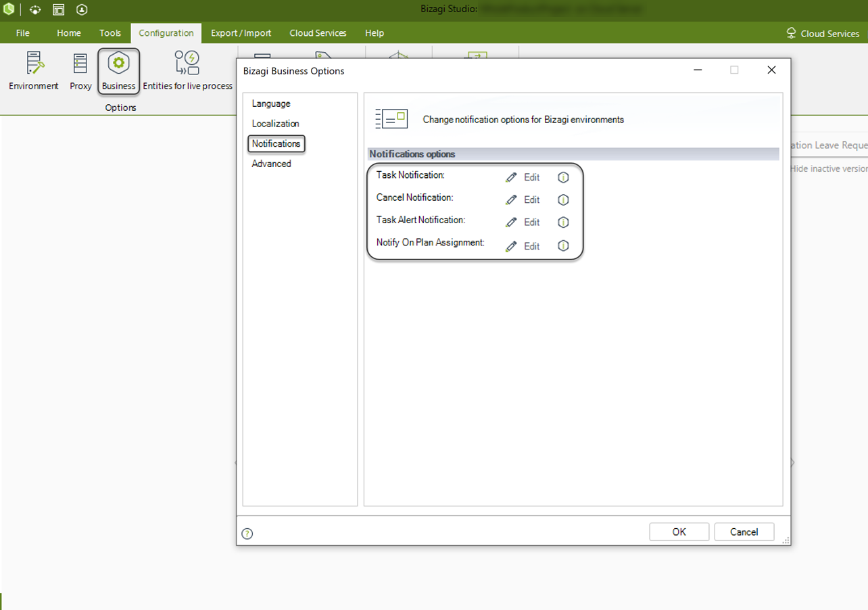Select Localization in the options list
The image size is (868, 610).
275,124
